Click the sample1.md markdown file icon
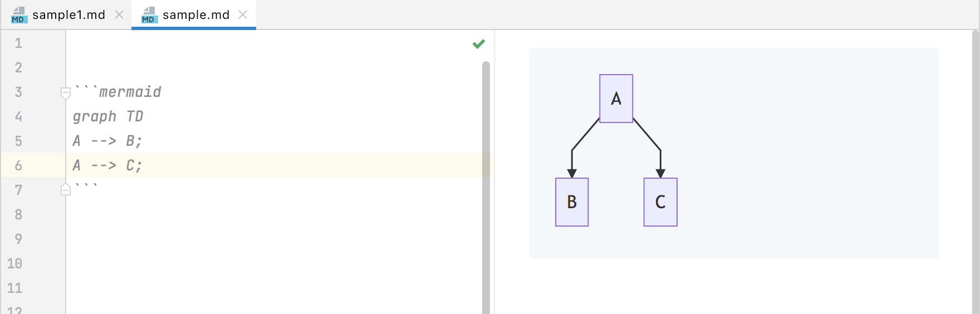Screen dimensions: 980x314 click(x=19, y=15)
